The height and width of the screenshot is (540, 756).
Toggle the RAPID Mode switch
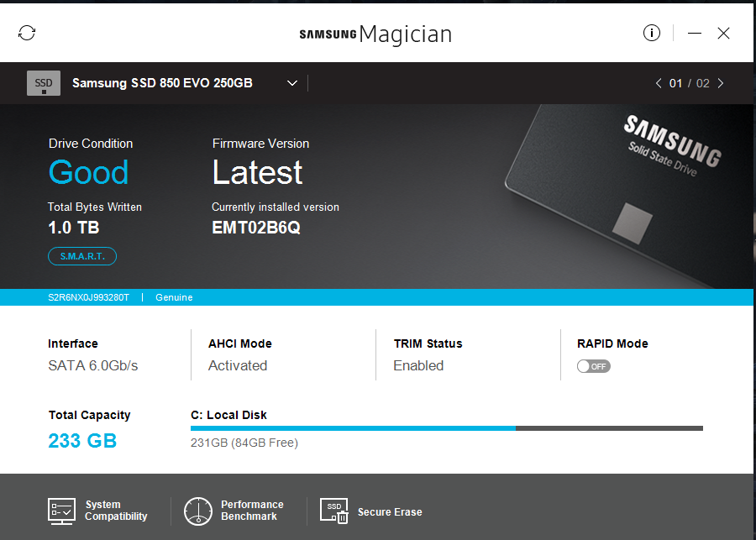594,366
